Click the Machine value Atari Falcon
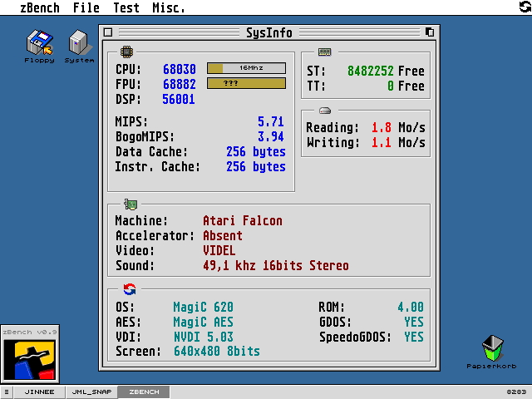532x399 pixels. click(x=243, y=220)
